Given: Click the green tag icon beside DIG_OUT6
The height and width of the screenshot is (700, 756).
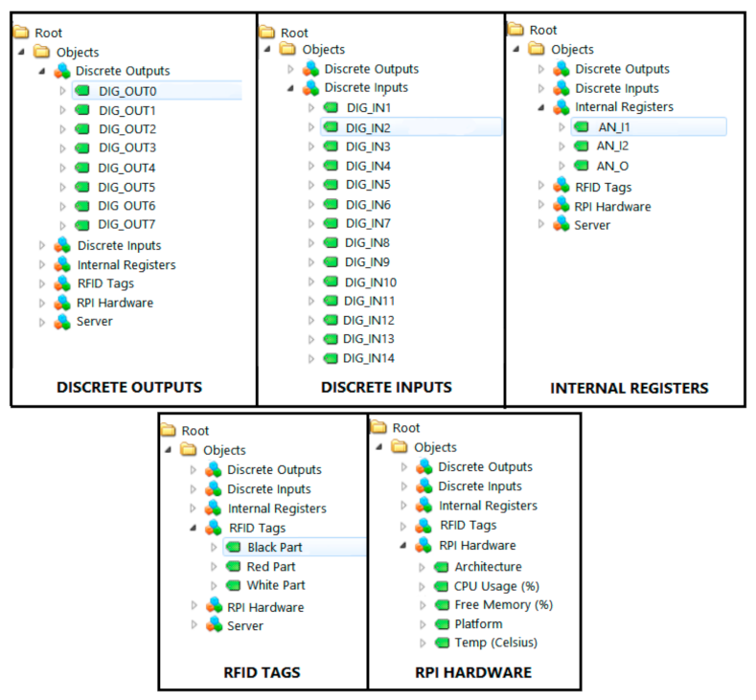Looking at the screenshot, I should click(82, 206).
